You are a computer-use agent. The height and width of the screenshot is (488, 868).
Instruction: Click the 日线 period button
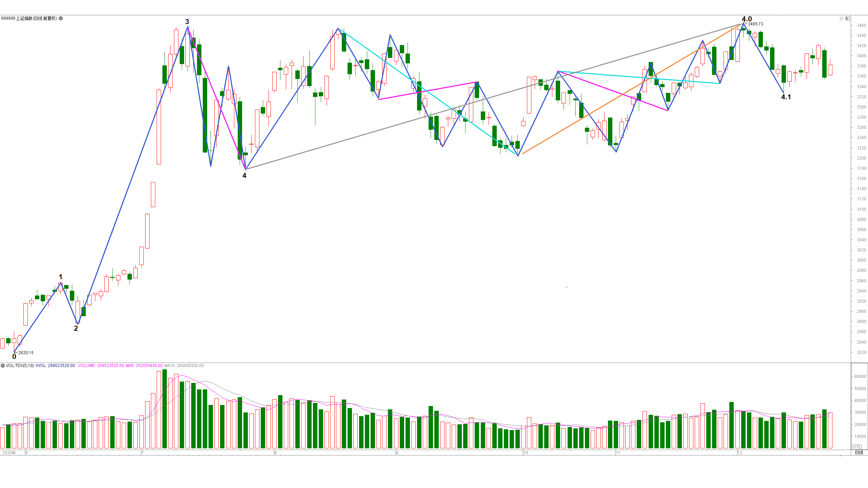click(859, 453)
